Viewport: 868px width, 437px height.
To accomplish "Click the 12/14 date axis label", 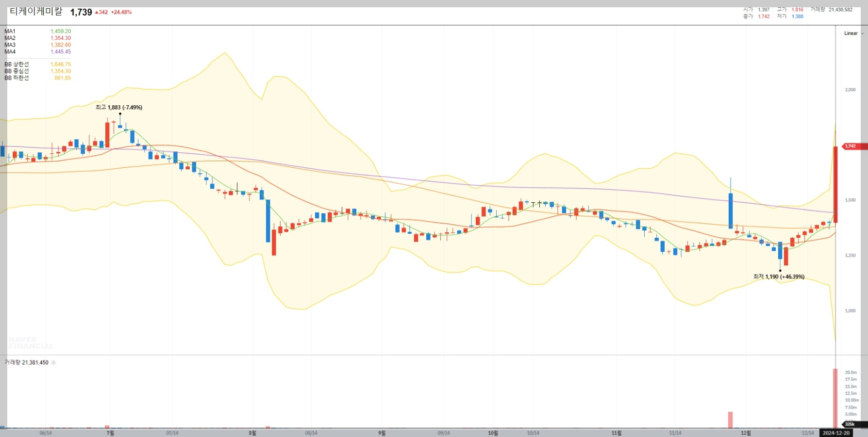I will pos(808,433).
